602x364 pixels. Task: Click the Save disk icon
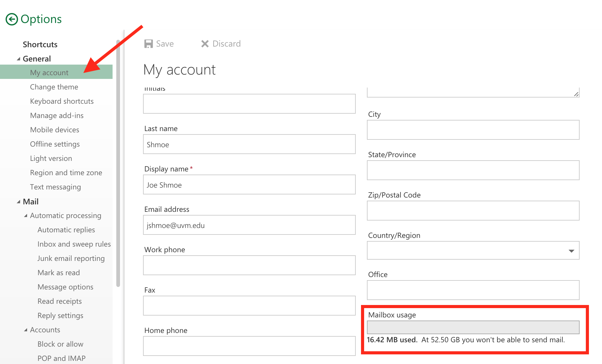click(x=149, y=43)
